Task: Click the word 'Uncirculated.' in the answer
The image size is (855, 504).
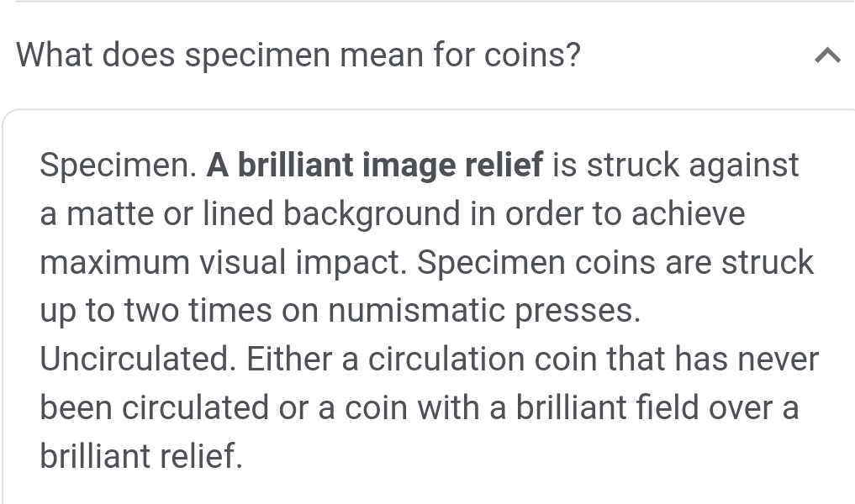Action: [x=138, y=360]
